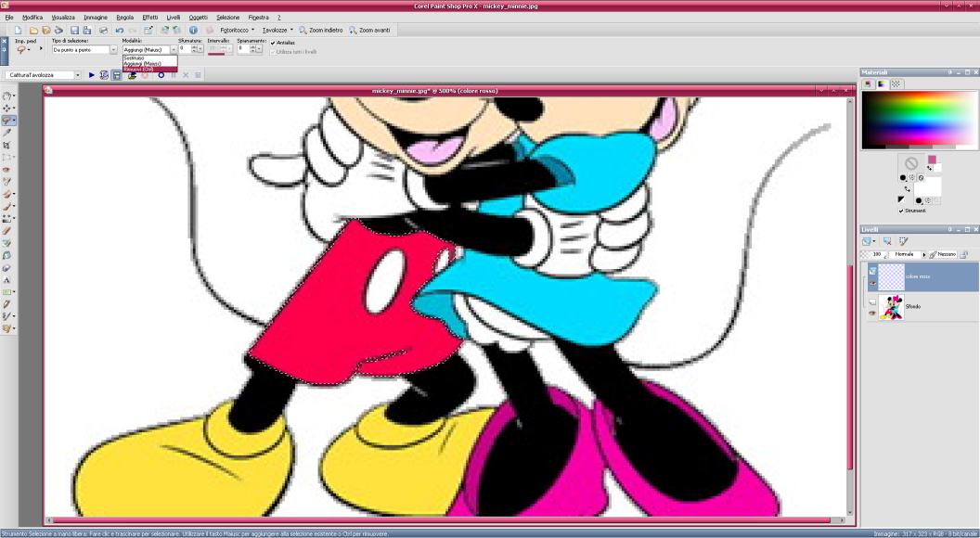Open the Effetti menu
Image resolution: width=980 pixels, height=538 pixels.
pos(150,18)
